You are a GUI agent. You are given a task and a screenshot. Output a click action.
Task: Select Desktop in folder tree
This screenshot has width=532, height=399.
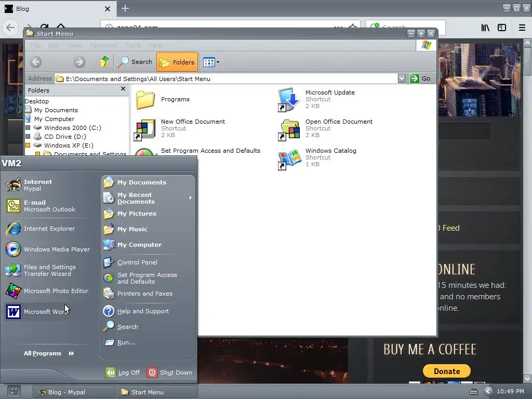(x=37, y=101)
